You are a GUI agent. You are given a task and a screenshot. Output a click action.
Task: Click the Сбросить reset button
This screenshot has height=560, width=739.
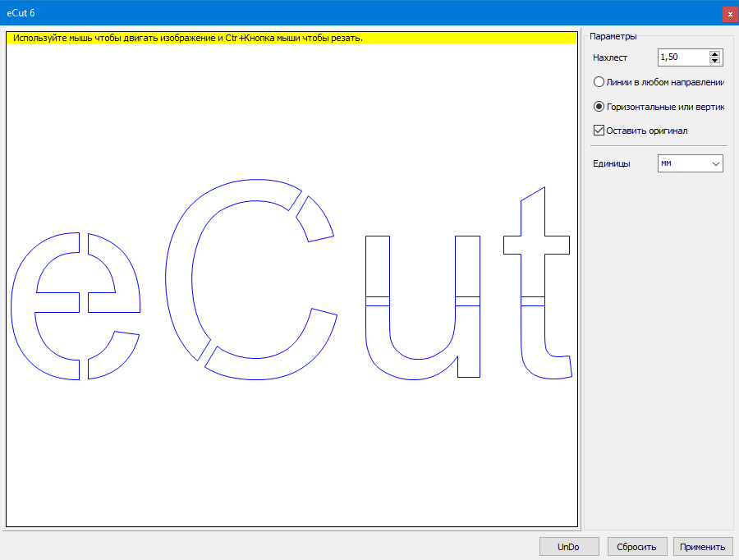(636, 547)
